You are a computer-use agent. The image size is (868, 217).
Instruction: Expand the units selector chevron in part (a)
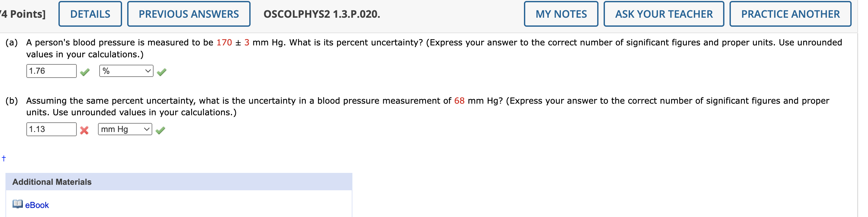[x=147, y=71]
